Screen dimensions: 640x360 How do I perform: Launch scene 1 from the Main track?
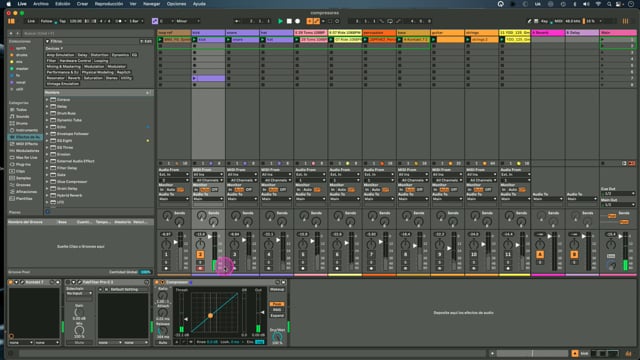click(x=602, y=40)
